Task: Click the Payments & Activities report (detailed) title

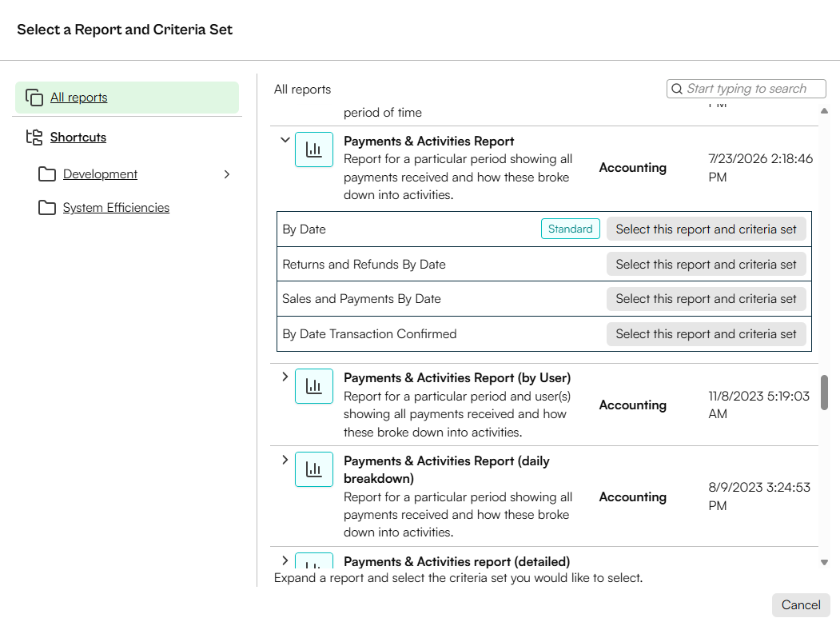Action: (x=456, y=562)
